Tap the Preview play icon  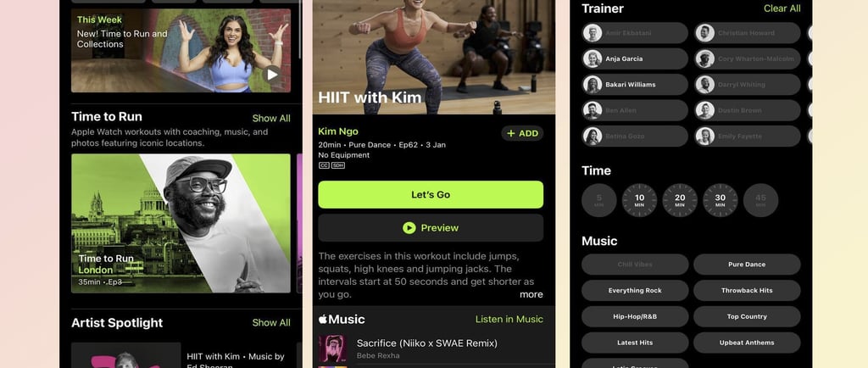409,228
